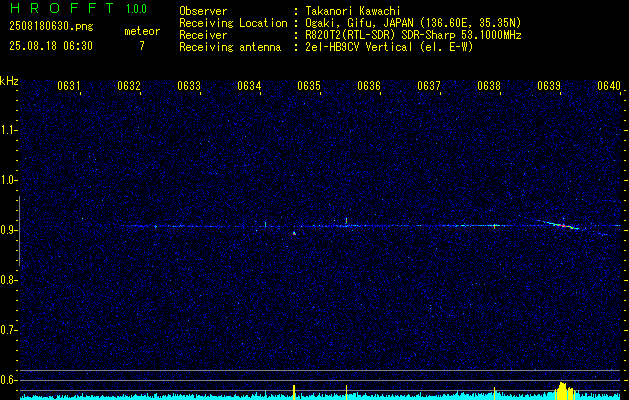The height and width of the screenshot is (400, 629).
Task: Click the 1.0 kHz frequency label
Action: pyautogui.click(x=8, y=180)
